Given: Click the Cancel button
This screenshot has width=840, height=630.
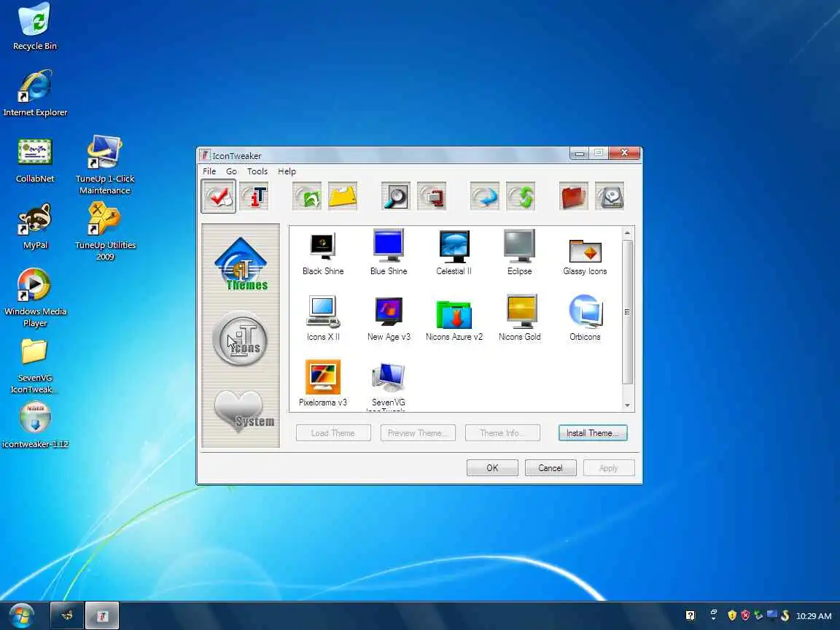Looking at the screenshot, I should click(551, 467).
